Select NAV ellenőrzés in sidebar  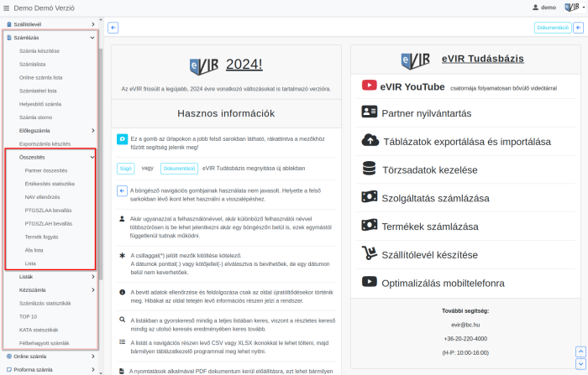coord(42,197)
